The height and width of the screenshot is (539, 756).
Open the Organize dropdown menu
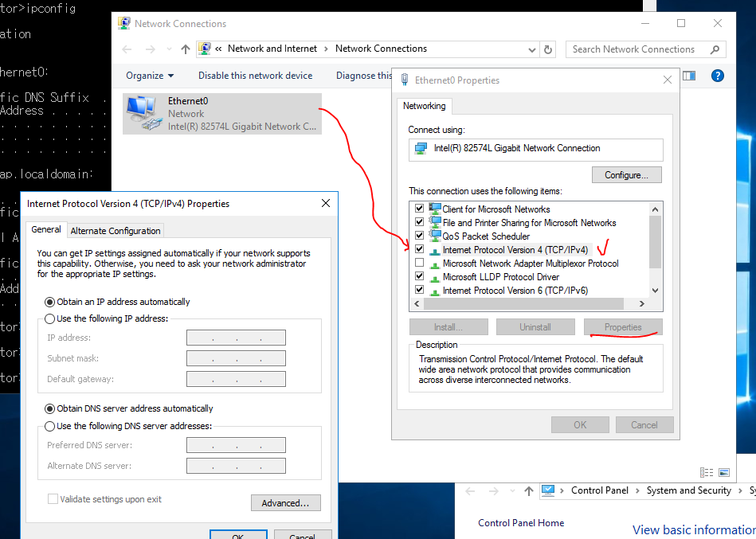150,76
